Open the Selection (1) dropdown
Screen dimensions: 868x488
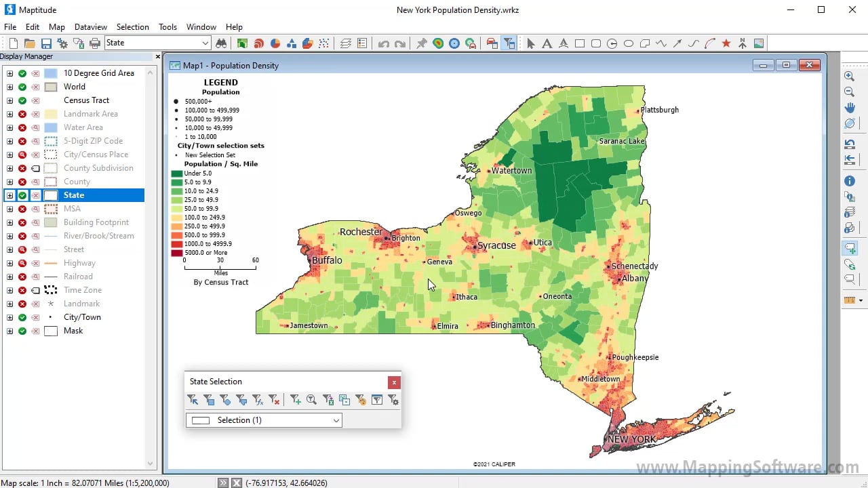coord(336,420)
